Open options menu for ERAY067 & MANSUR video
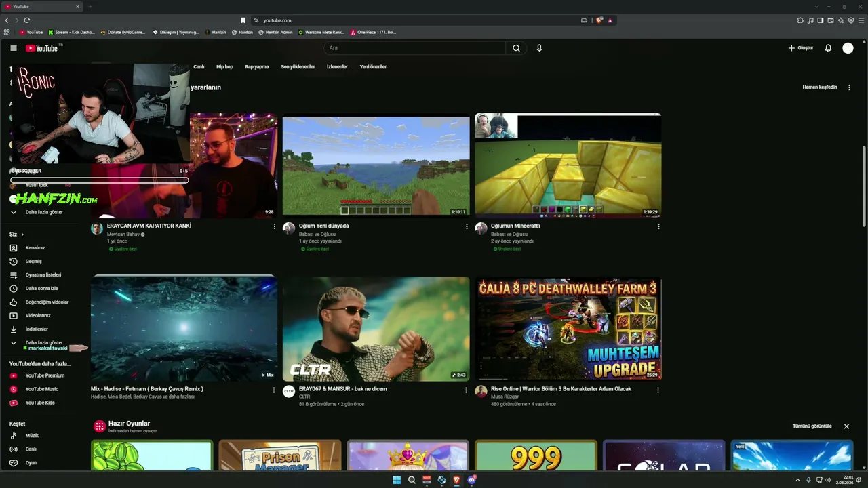This screenshot has width=868, height=488. click(466, 390)
